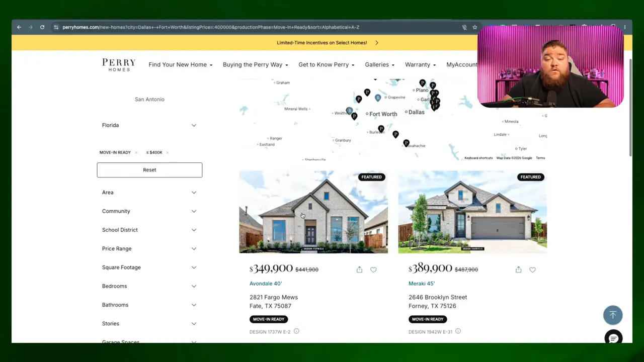Open the MyAccount menu
The width and height of the screenshot is (644, 362).
click(461, 64)
